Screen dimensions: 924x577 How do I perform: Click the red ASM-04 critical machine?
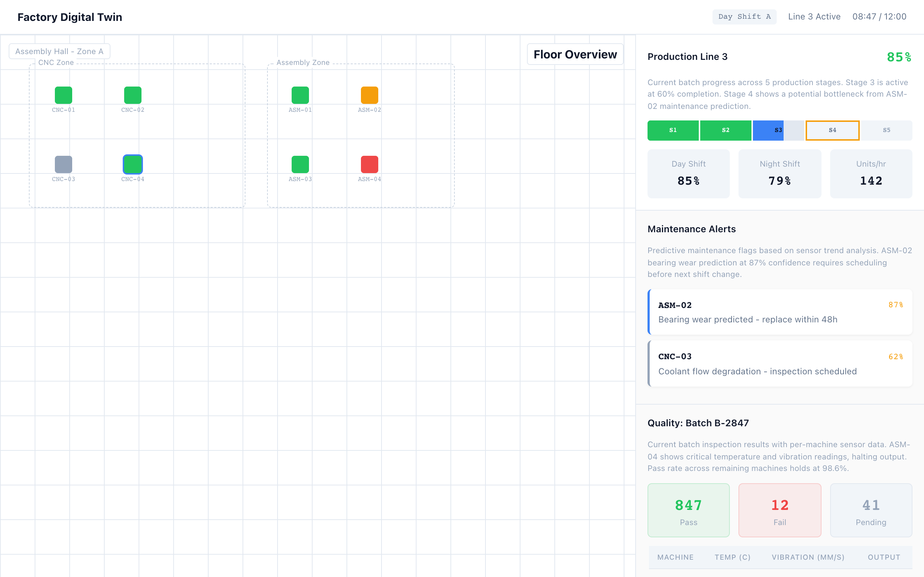tap(369, 164)
